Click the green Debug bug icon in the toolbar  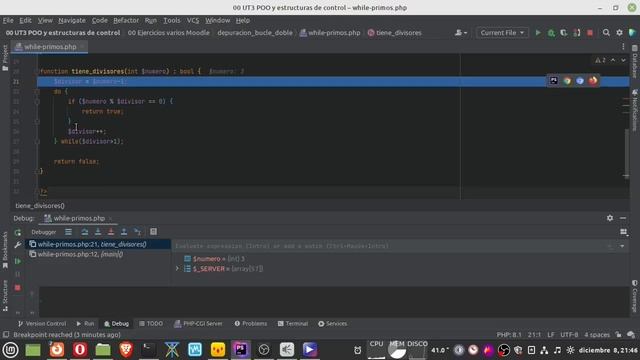click(551, 33)
